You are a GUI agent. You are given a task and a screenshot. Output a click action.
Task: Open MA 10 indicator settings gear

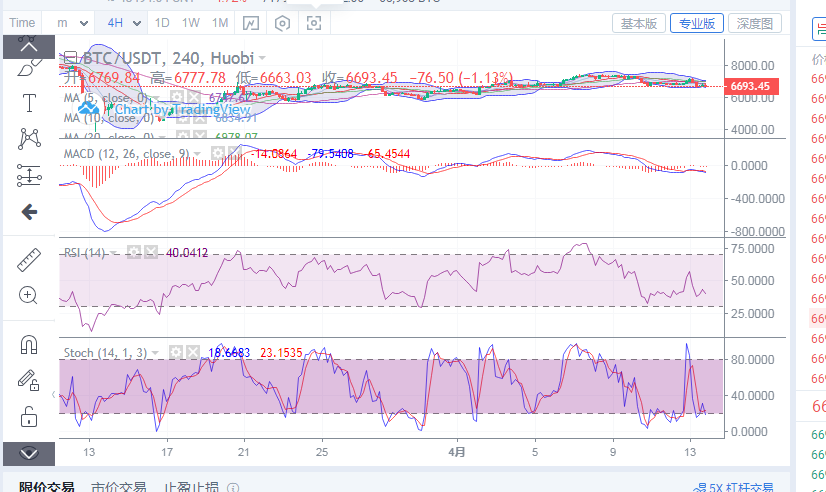(183, 118)
